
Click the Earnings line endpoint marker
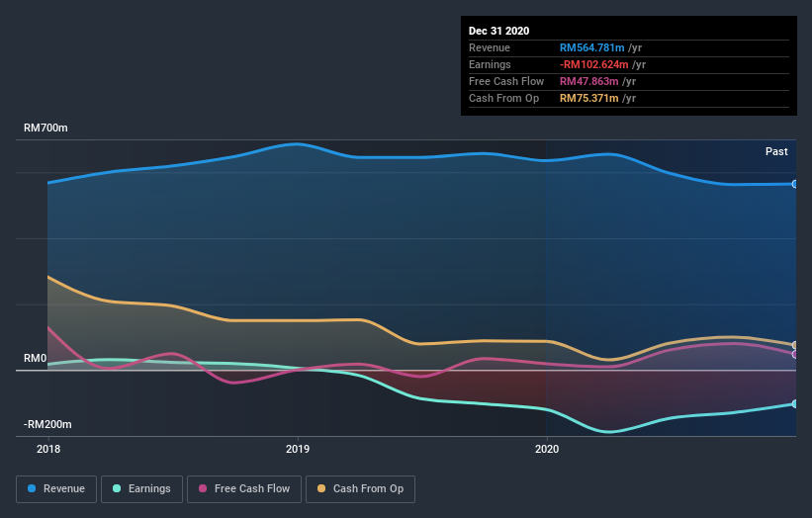pyautogui.click(x=795, y=403)
